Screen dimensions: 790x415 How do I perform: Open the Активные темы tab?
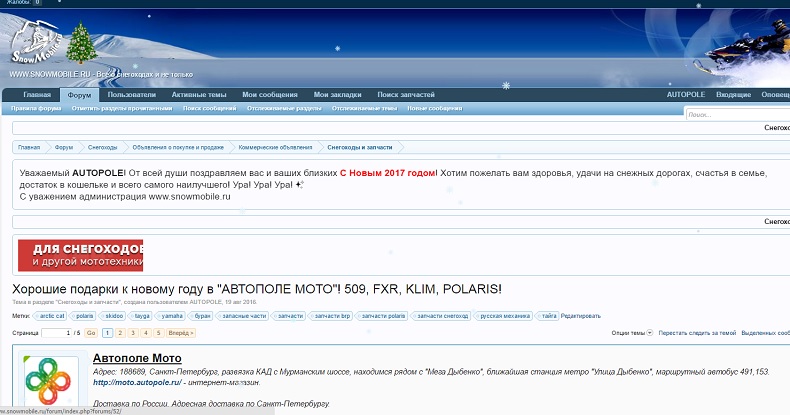(x=199, y=95)
